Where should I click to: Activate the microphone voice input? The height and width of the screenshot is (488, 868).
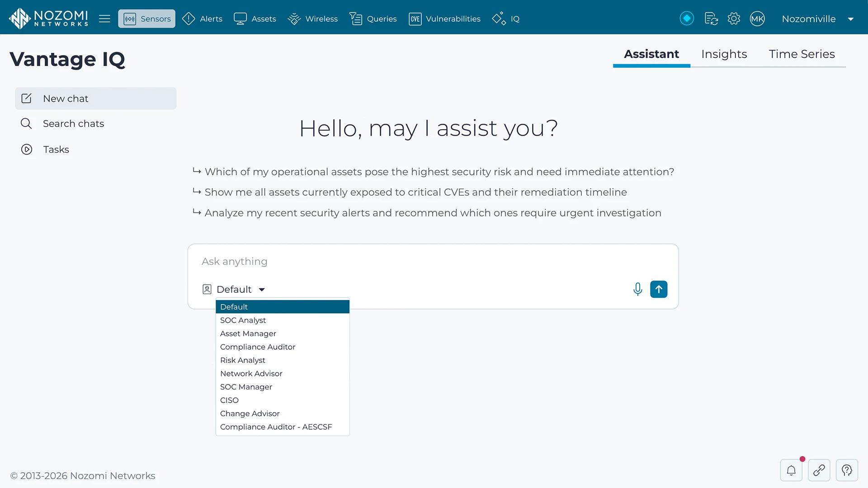637,289
